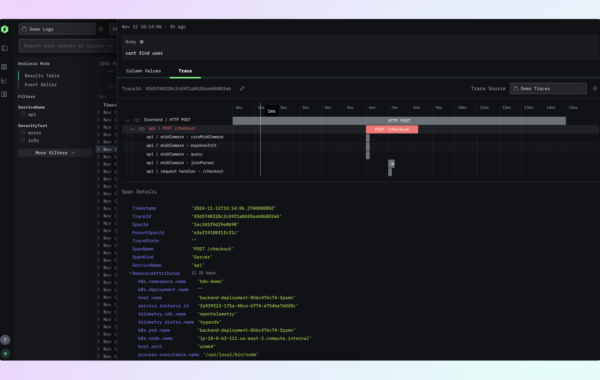Click the telemetry.distro.name 'hyperdx' value
Image resolution: width=600 pixels, height=380 pixels.
point(209,322)
